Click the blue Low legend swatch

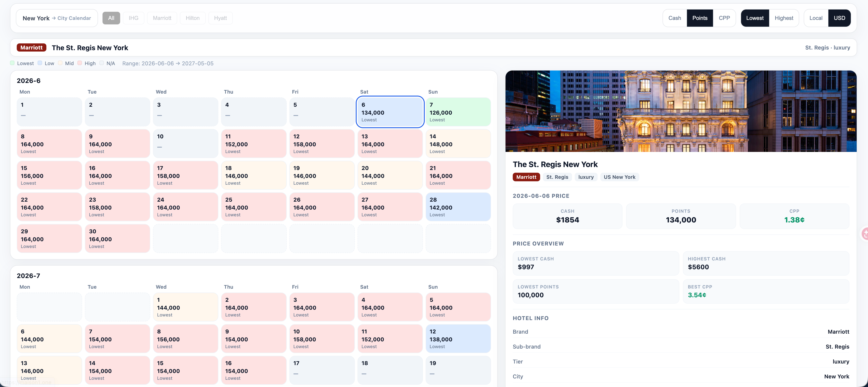pyautogui.click(x=40, y=63)
